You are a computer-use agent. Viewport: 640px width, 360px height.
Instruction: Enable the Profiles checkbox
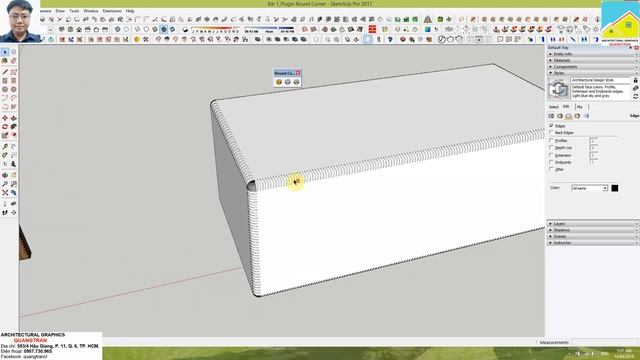click(551, 140)
